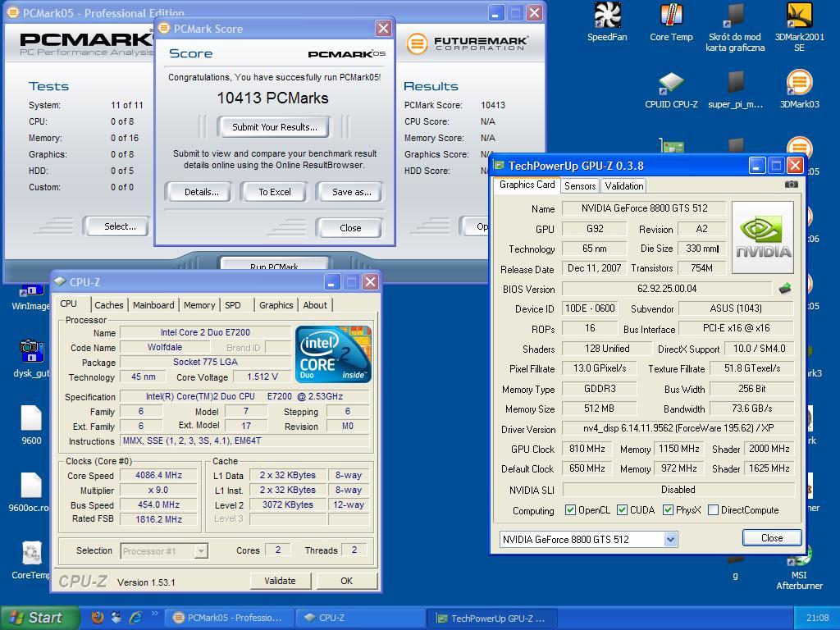Click the GPU-Z BIOS save chip icon

(x=785, y=289)
